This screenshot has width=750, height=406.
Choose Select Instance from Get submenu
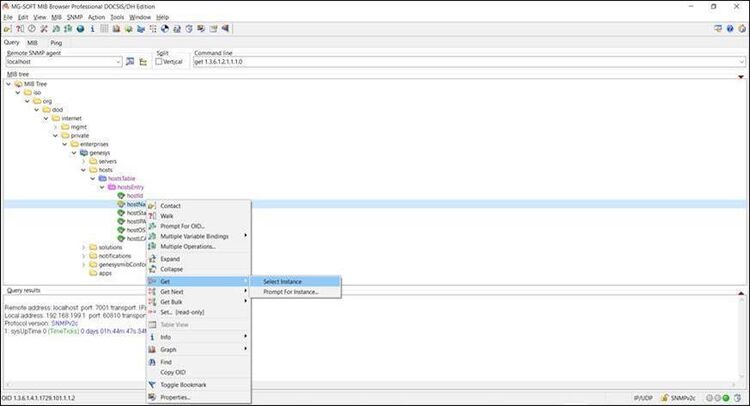tap(296, 282)
